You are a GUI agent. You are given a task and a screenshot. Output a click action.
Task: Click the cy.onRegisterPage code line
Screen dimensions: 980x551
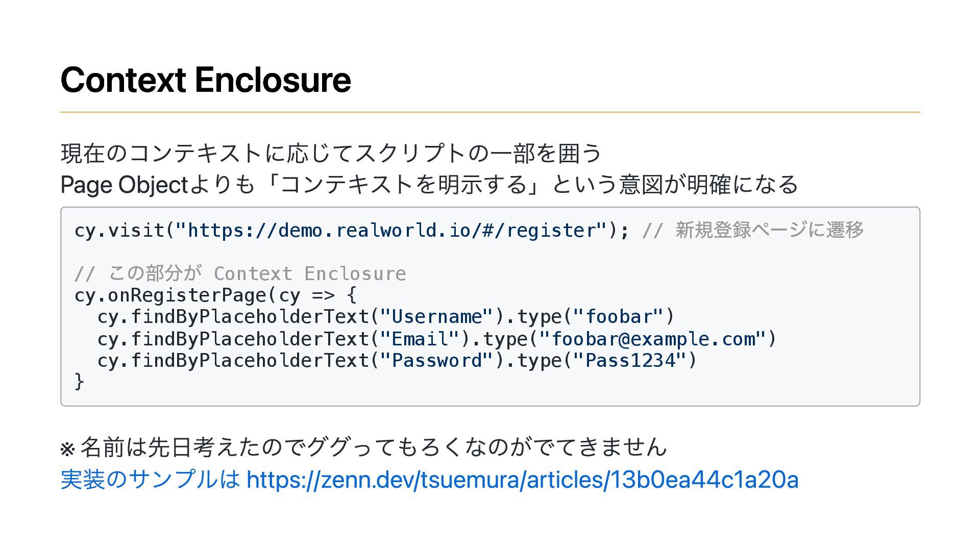coord(215,295)
